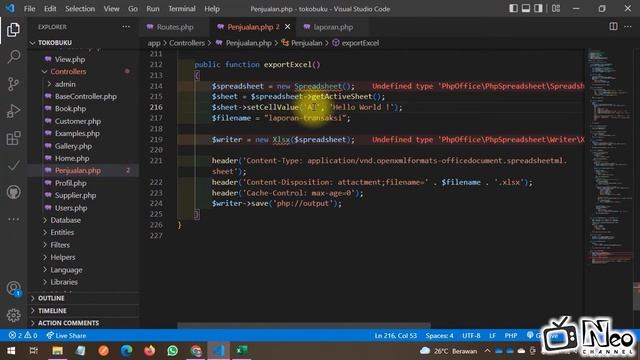Open the Explorer view in activity bar
This screenshot has width=640, height=360.
13,29
